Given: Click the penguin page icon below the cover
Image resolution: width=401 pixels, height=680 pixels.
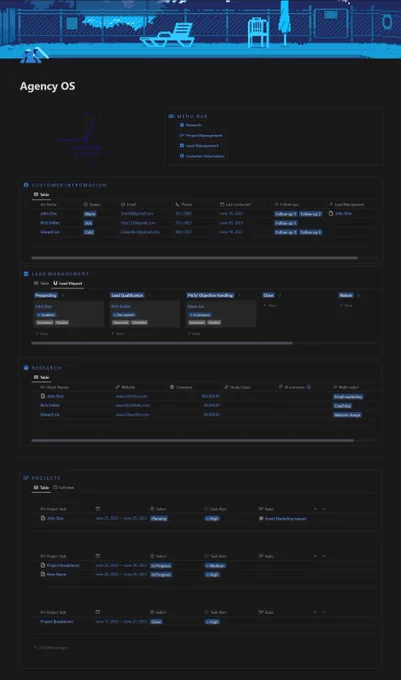Looking at the screenshot, I should pos(34,55).
